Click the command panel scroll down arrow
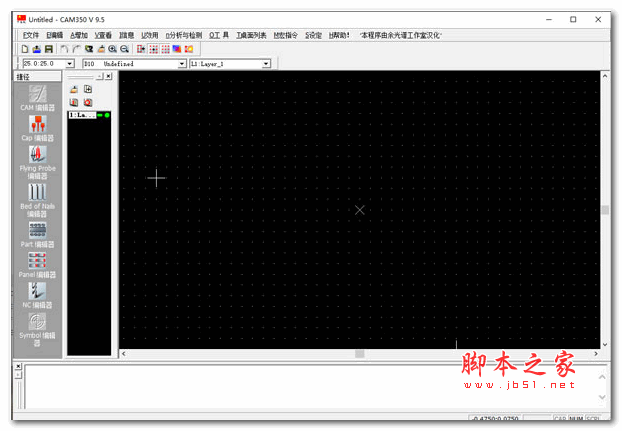The height and width of the screenshot is (431, 622). coord(602,397)
